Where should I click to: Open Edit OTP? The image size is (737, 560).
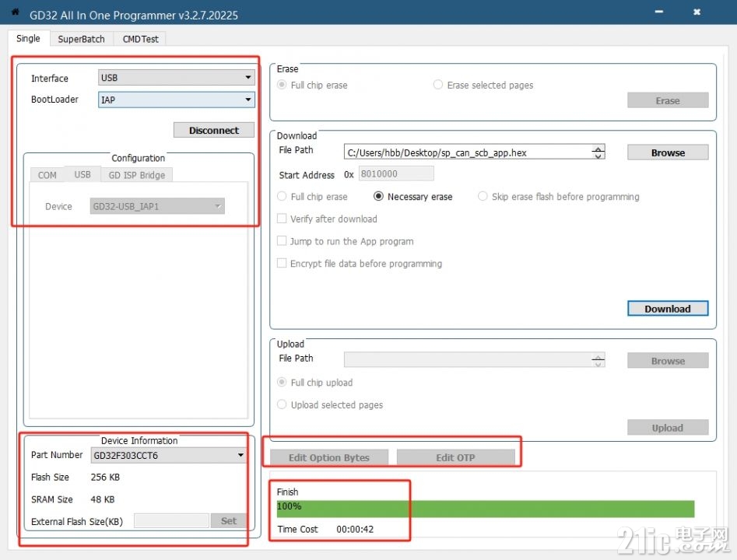click(455, 457)
